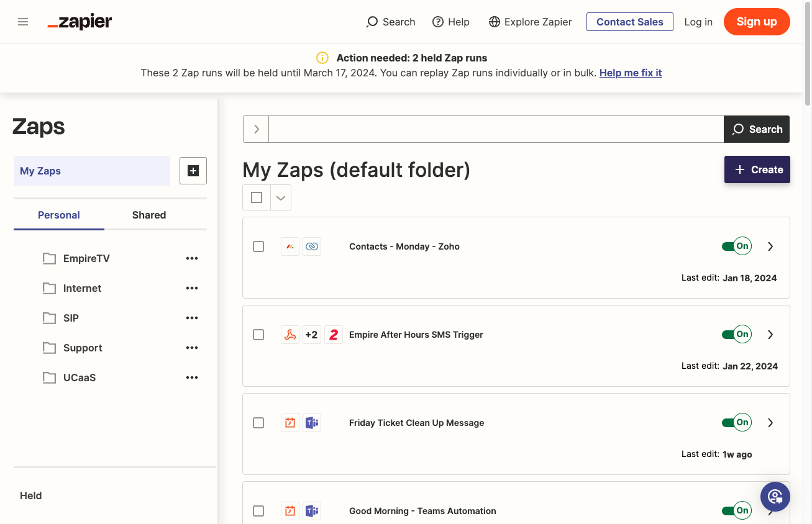Open the EmpireTV folder
Screen dimensions: 812x524
click(x=86, y=258)
